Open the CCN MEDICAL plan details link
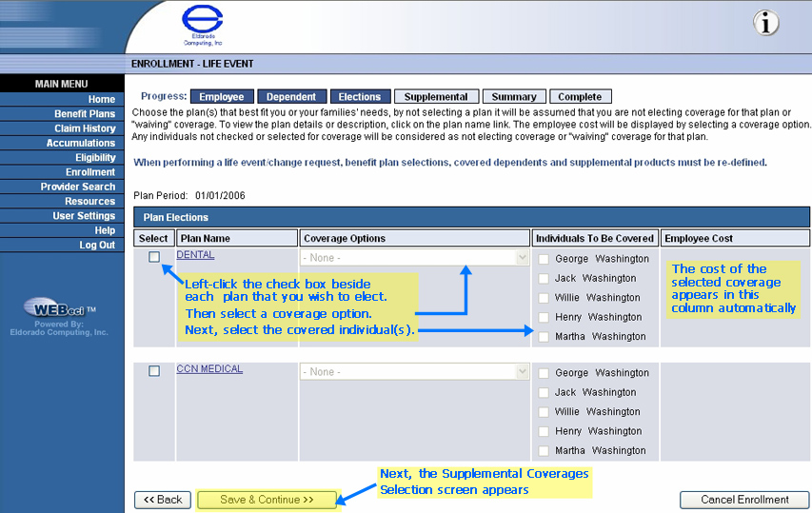Screen dimensions: 812x513 [x=209, y=369]
